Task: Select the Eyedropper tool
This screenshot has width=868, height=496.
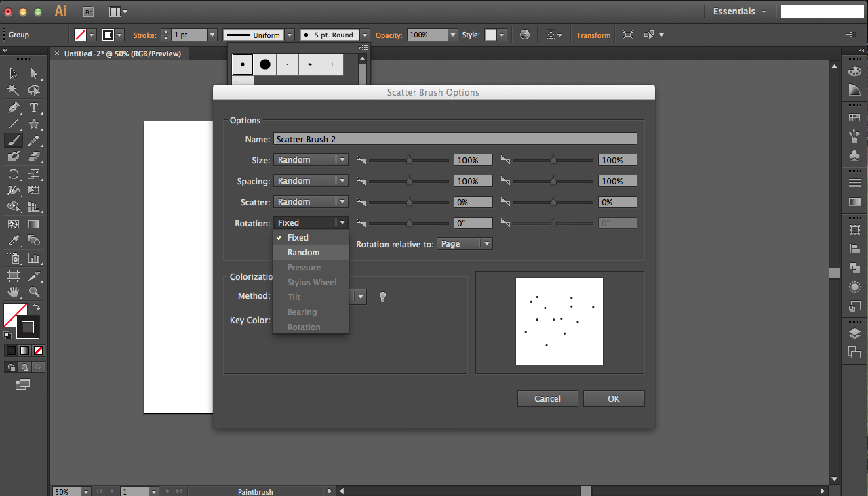Action: 14,241
